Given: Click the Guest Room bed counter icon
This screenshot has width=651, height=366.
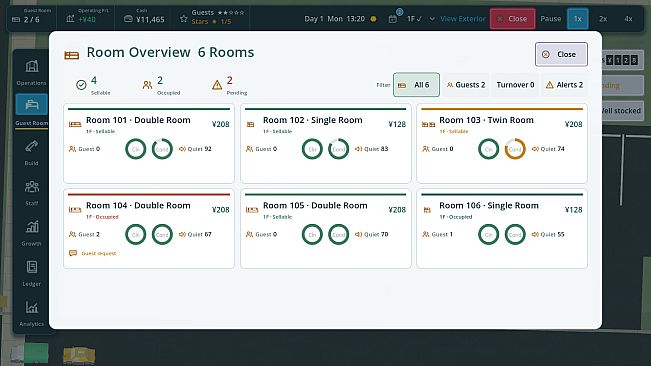Looking at the screenshot, I should click(x=16, y=20).
